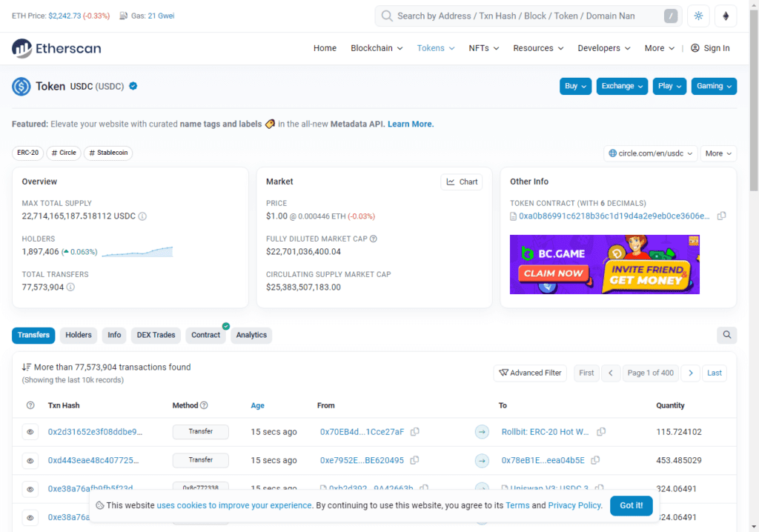Open the Ethereum network selector icon

[726, 16]
